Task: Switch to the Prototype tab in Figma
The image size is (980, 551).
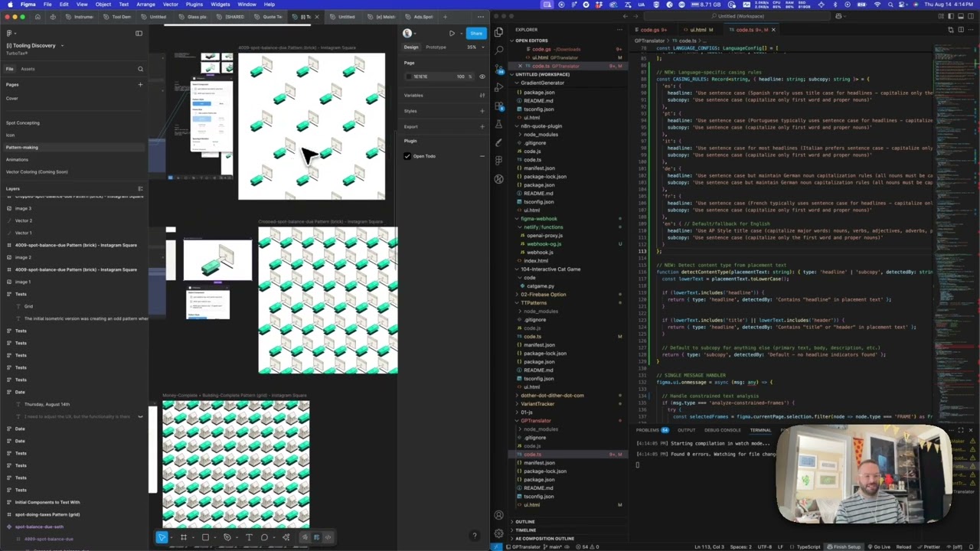Action: click(x=436, y=47)
